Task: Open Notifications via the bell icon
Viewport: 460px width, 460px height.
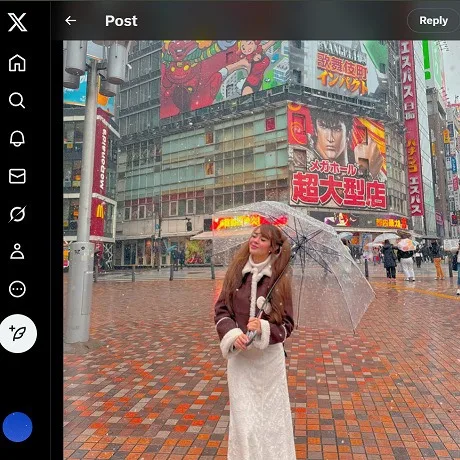Action: (x=17, y=138)
